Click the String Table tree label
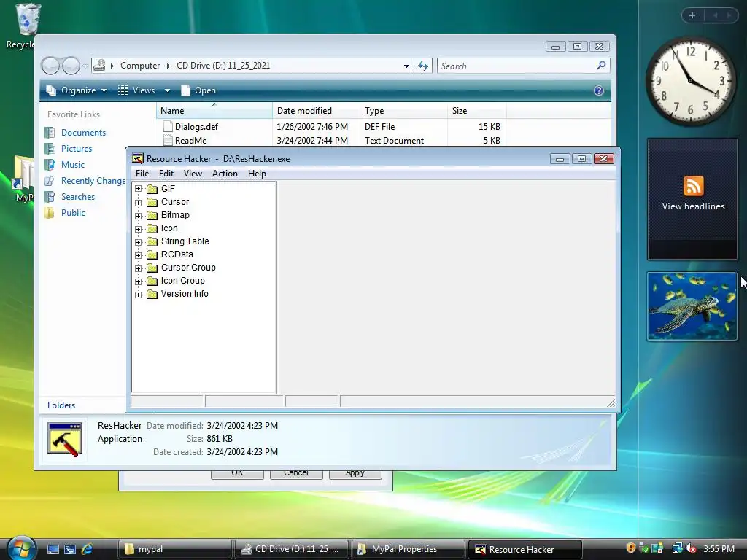This screenshot has width=747, height=560. (185, 241)
